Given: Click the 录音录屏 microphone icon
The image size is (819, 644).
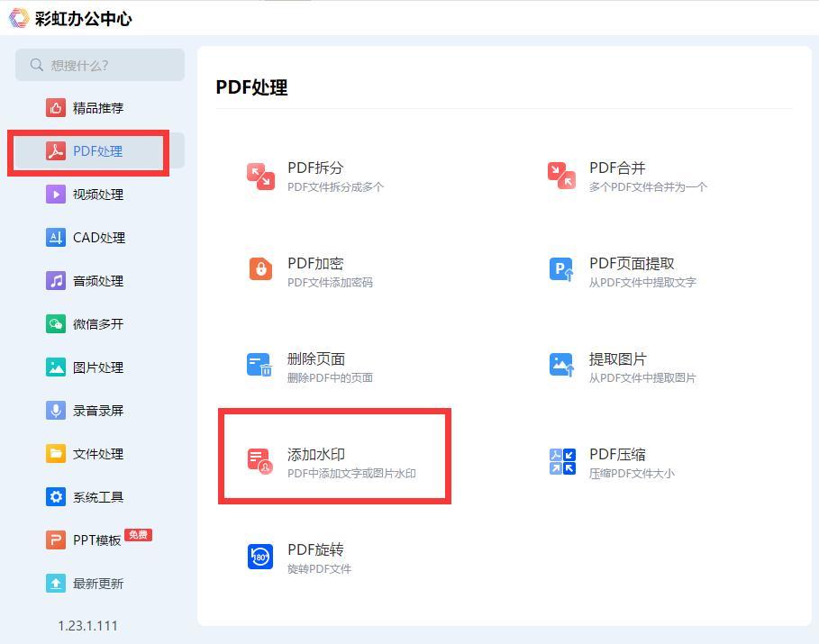Looking at the screenshot, I should 56,411.
